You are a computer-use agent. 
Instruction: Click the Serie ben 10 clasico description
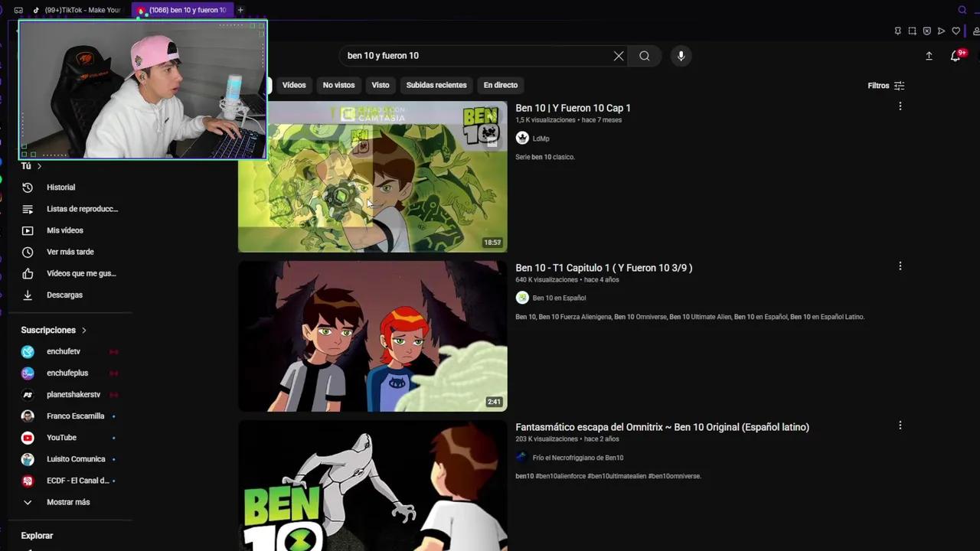[545, 157]
